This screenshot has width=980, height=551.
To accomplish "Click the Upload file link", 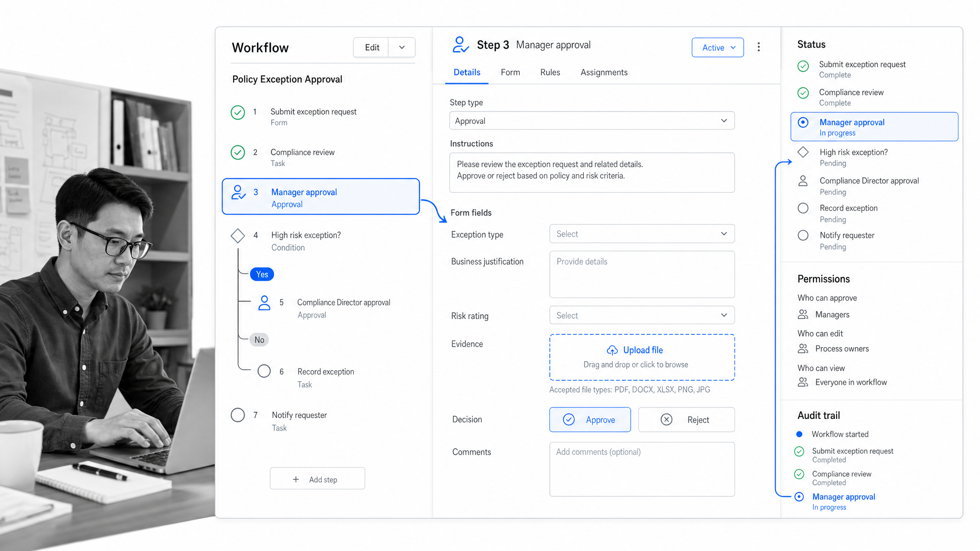I will pyautogui.click(x=643, y=350).
